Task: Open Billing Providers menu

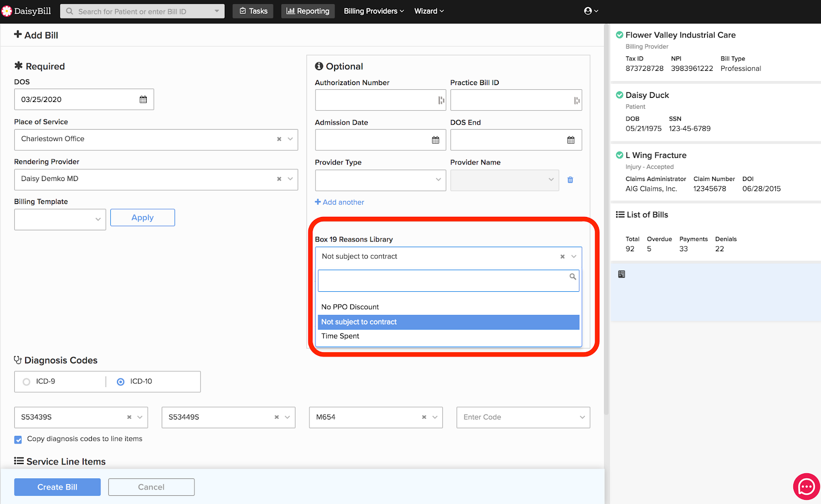Action: point(374,11)
